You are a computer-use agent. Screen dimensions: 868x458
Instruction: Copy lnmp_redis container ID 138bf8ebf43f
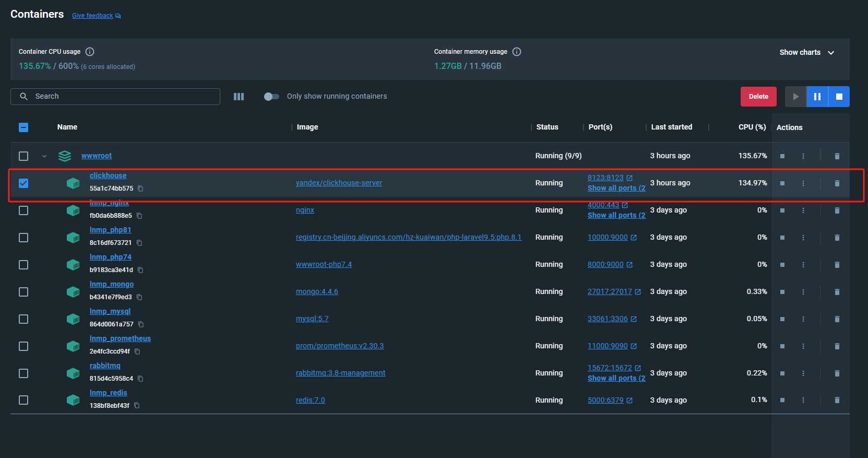[x=137, y=406]
